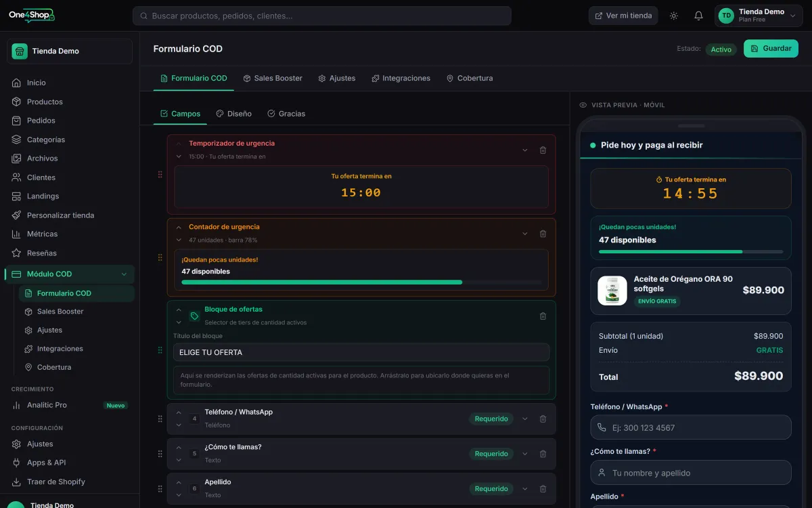Select the Gracias sub-tab
The image size is (812, 508).
286,114
